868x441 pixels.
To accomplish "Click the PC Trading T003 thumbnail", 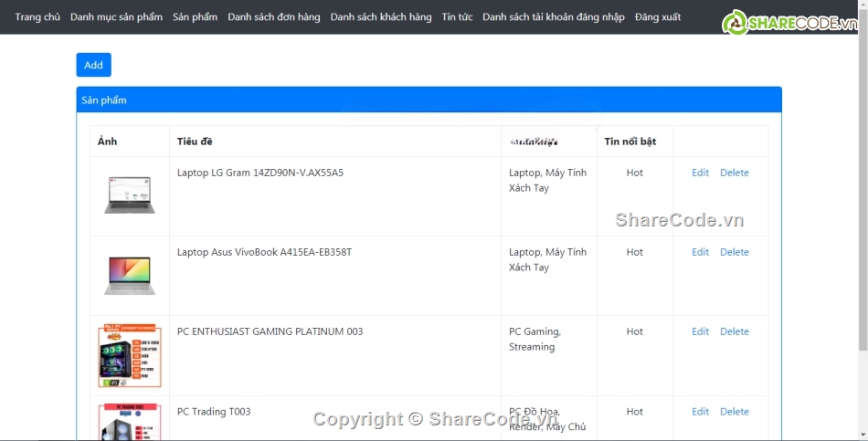I will pyautogui.click(x=130, y=422).
